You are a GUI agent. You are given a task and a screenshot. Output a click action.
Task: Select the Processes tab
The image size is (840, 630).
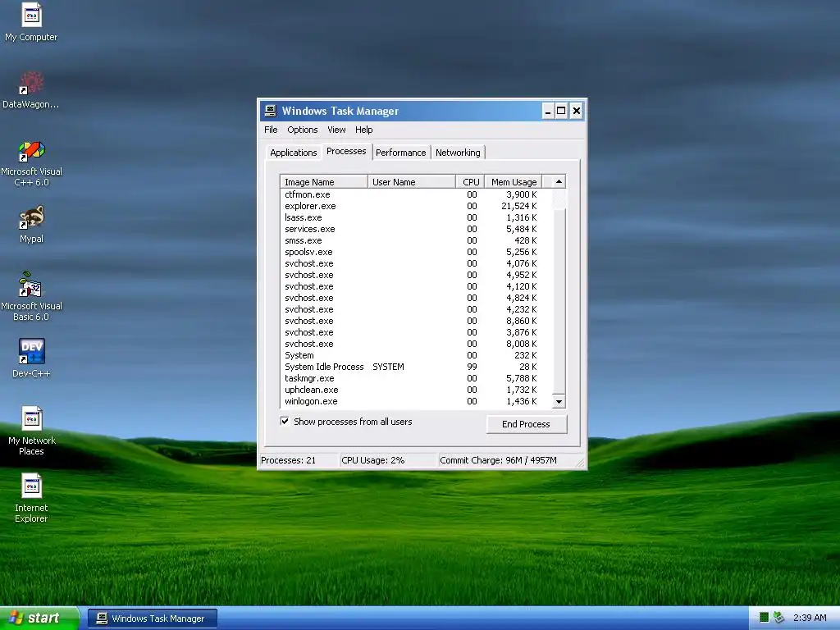click(x=346, y=151)
